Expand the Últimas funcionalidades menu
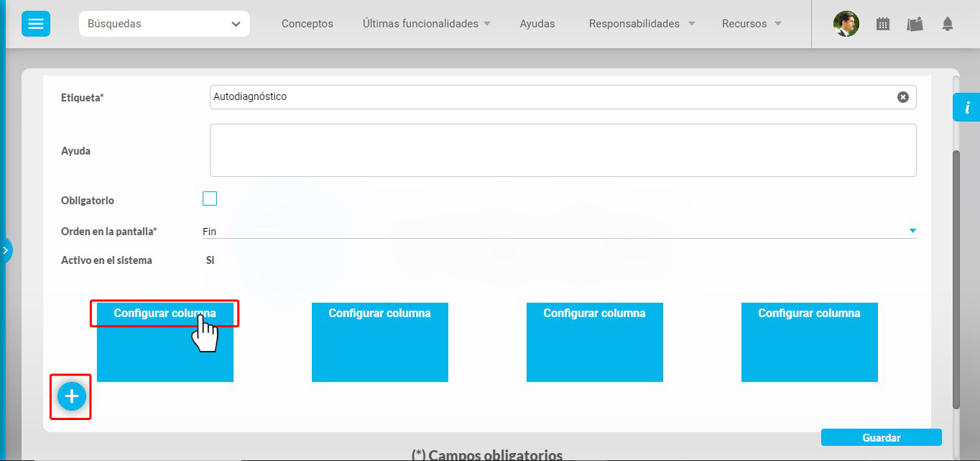The image size is (980, 461). click(427, 24)
